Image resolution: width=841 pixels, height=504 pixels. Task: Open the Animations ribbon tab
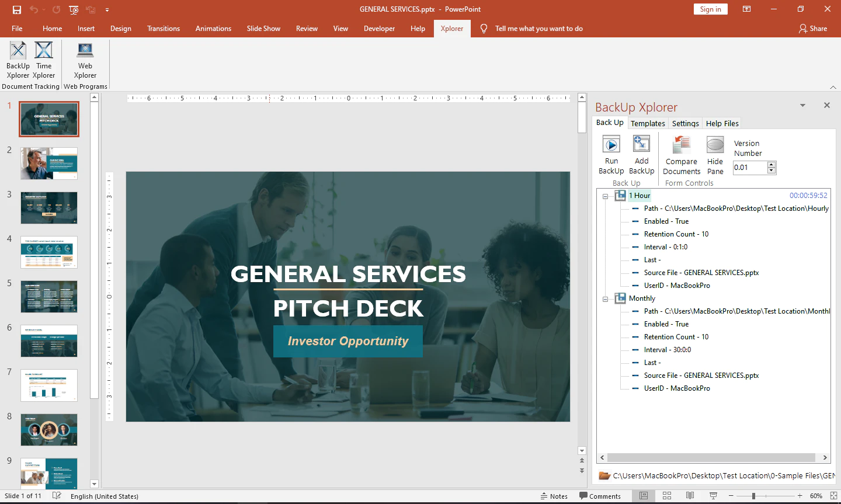pos(213,28)
